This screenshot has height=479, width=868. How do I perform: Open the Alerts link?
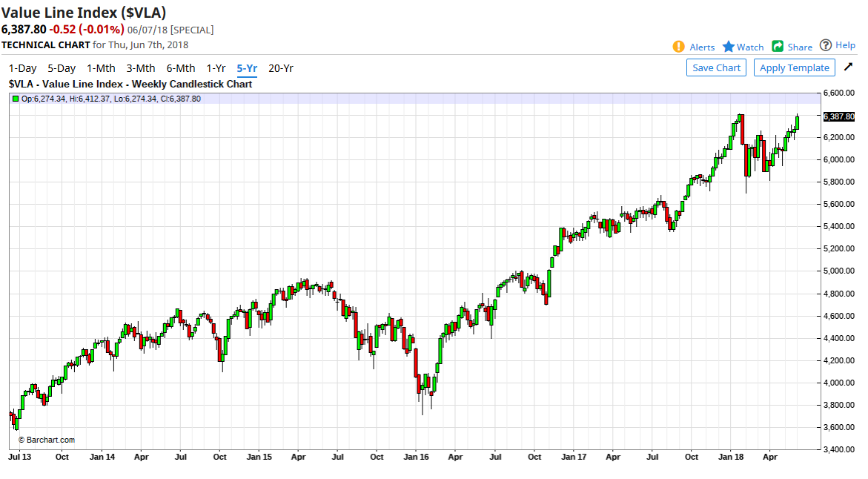click(702, 47)
